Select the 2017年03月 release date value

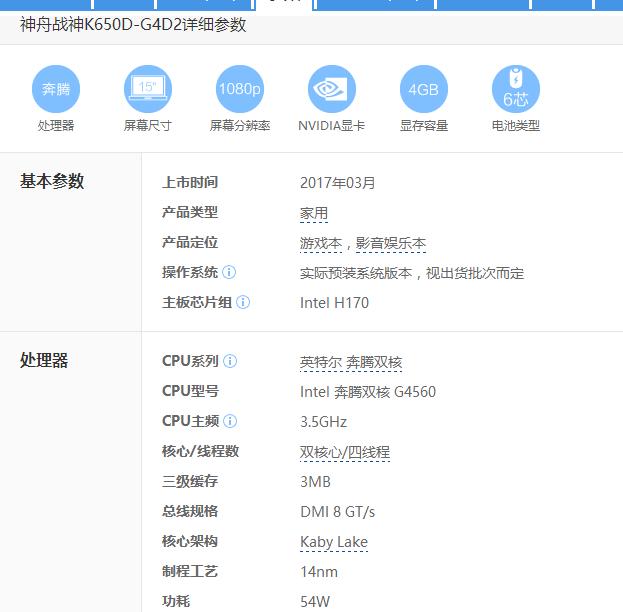(x=337, y=183)
